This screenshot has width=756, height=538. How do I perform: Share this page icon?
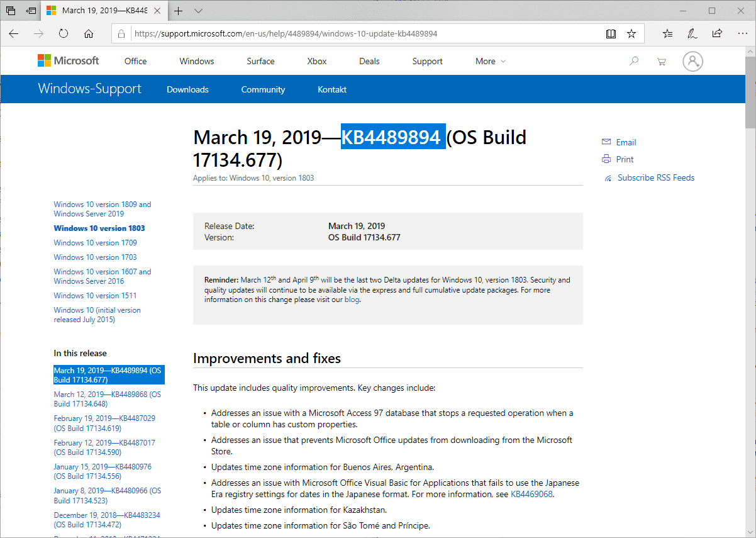(x=717, y=34)
